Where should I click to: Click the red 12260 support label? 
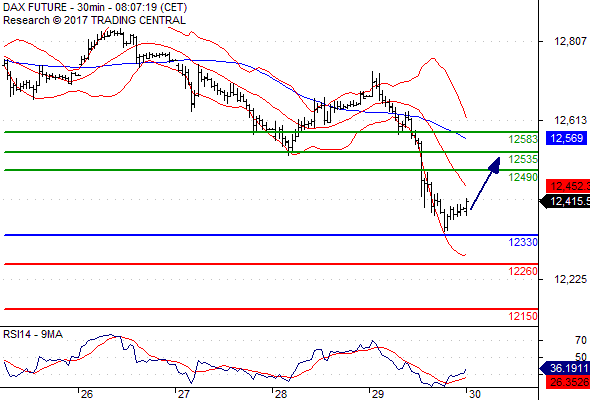pyautogui.click(x=523, y=271)
